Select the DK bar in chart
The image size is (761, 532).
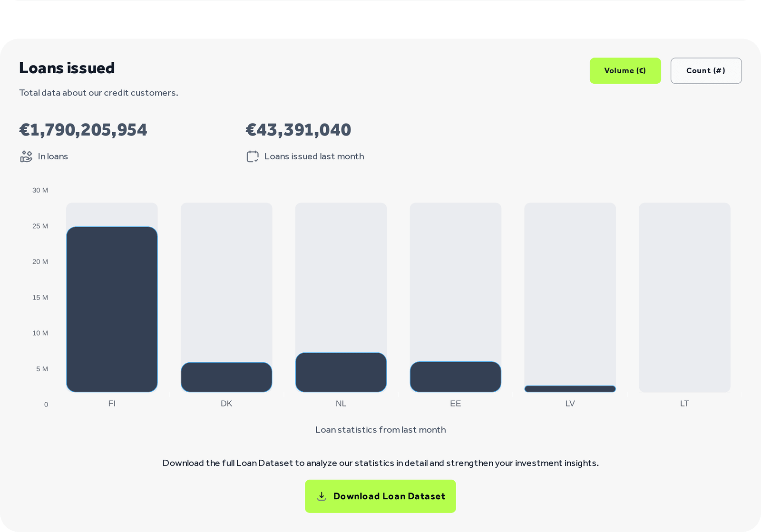pos(226,377)
